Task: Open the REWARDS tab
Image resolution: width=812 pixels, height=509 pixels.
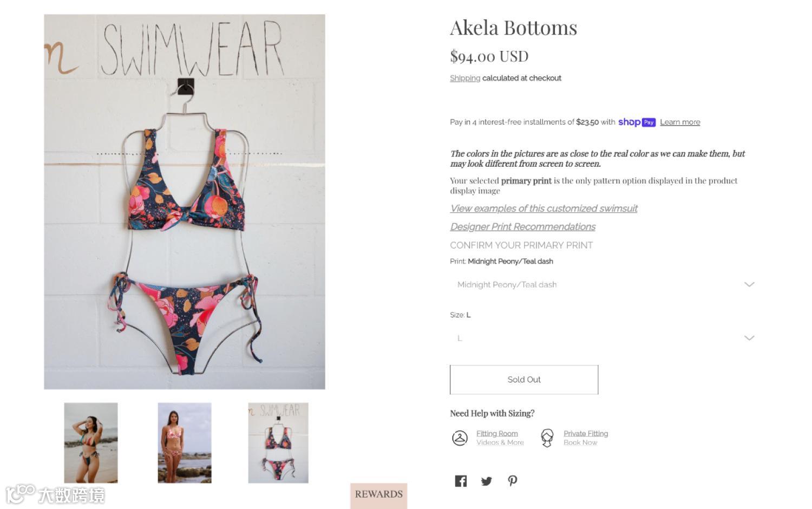Action: (379, 495)
